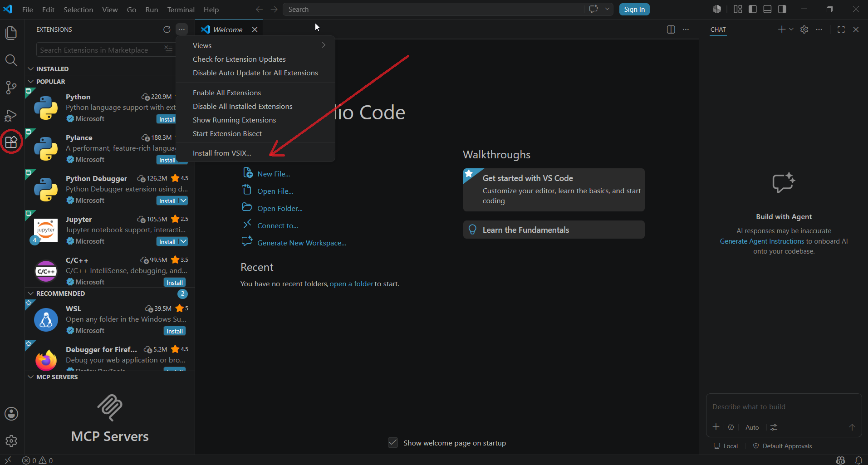This screenshot has width=868, height=465.
Task: Toggle the bottom panel visibility
Action: [x=767, y=10]
